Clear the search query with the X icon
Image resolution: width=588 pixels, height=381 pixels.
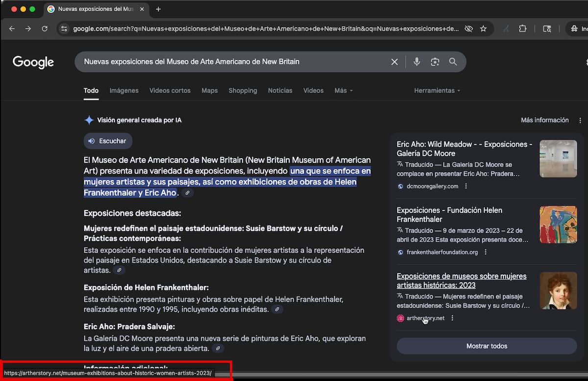pyautogui.click(x=394, y=62)
